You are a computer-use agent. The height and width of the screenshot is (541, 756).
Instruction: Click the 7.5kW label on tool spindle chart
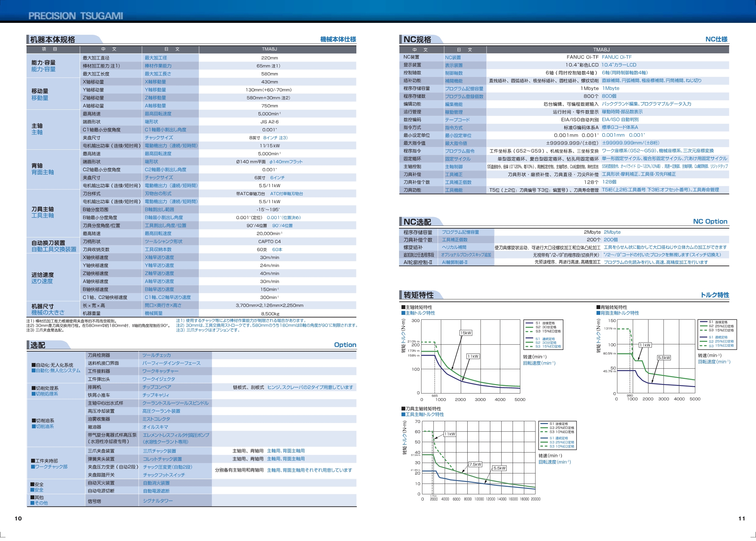[x=475, y=464]
